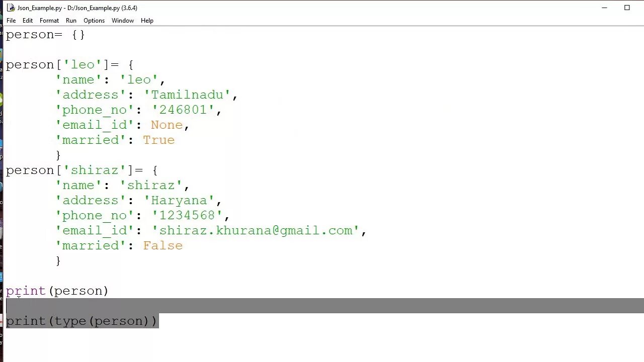Viewport: 644px width, 362px height.
Task: Open the Edit menu
Action: 28,21
